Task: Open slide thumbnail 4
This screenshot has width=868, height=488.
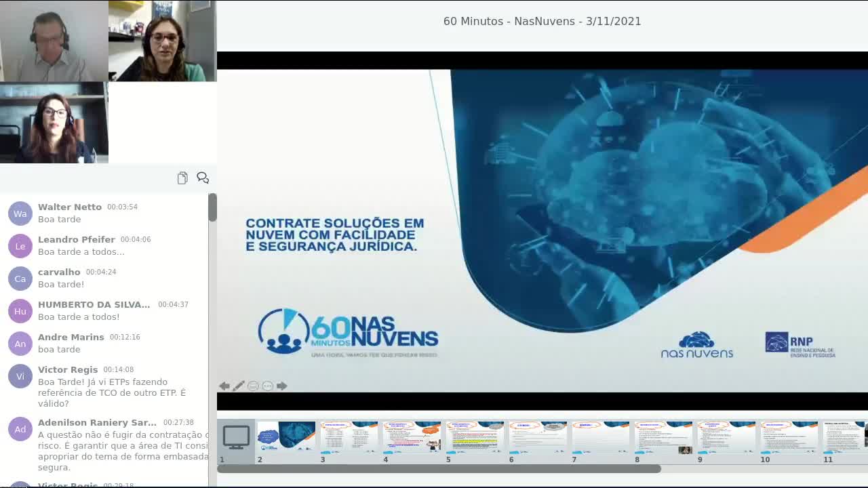Action: coord(412,437)
